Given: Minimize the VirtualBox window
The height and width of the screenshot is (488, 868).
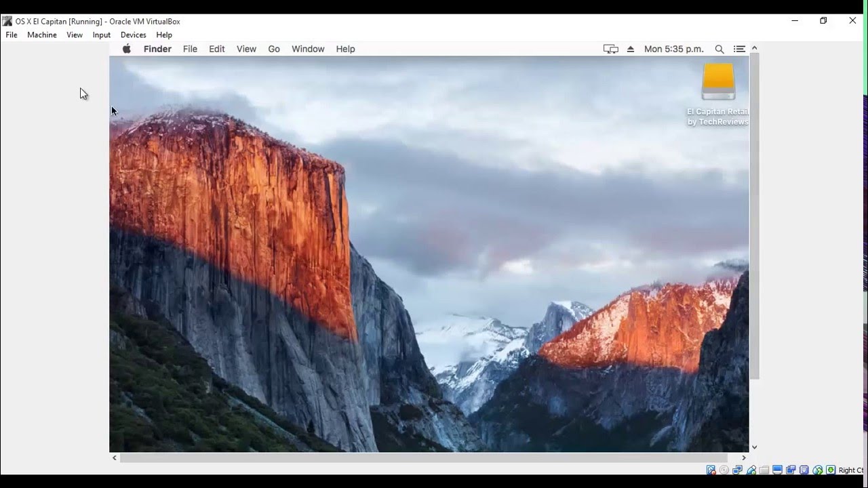Looking at the screenshot, I should tap(795, 21).
